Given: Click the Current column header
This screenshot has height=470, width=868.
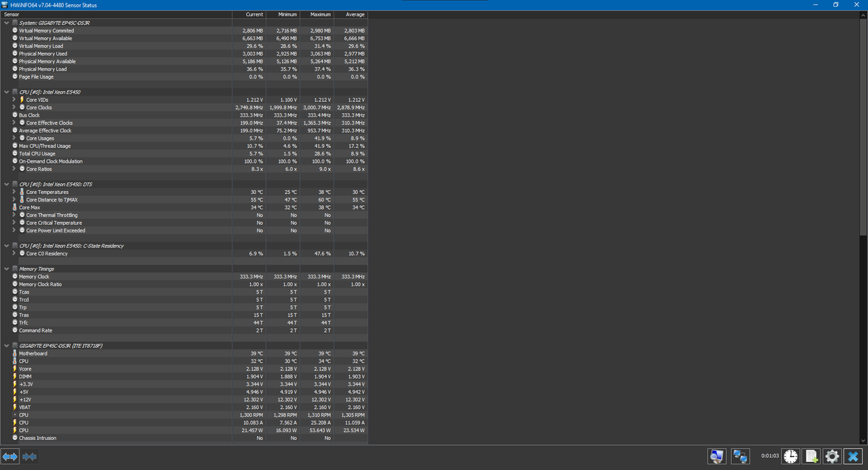Looking at the screenshot, I should click(249, 14).
